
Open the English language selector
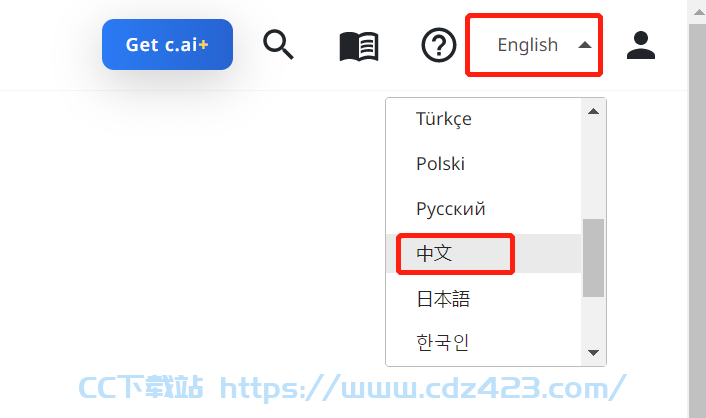534,45
